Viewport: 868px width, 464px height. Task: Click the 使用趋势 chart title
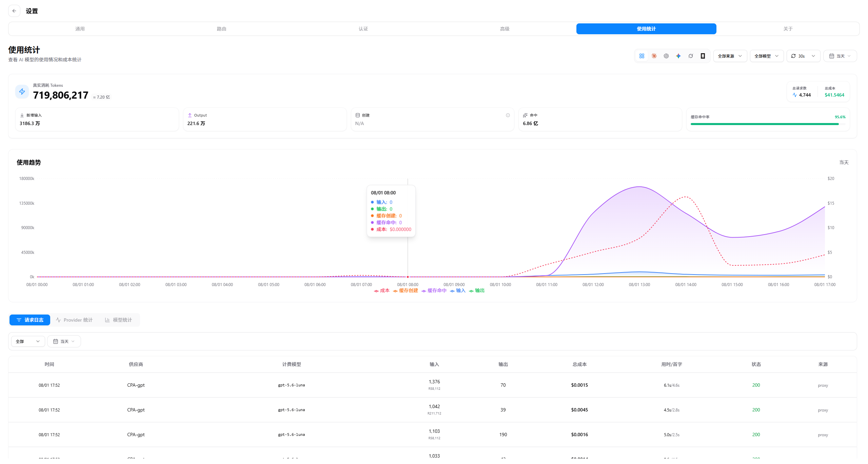(x=29, y=163)
